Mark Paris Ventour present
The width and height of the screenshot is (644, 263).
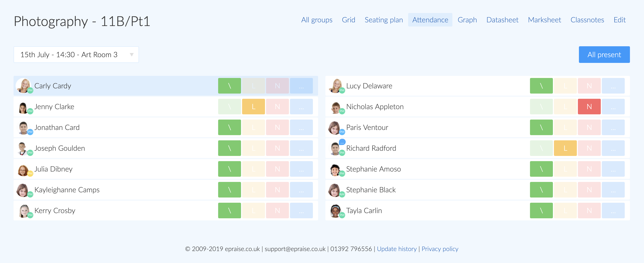[x=541, y=127]
